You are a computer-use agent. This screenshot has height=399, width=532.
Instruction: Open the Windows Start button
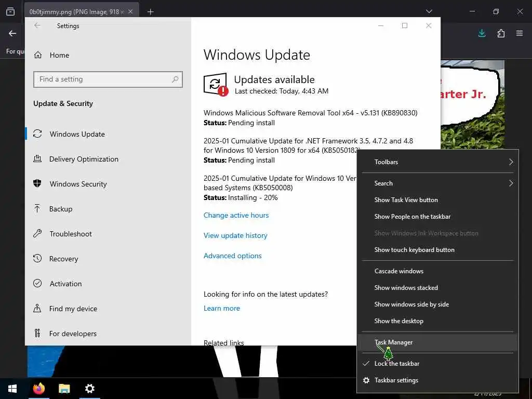click(12, 389)
